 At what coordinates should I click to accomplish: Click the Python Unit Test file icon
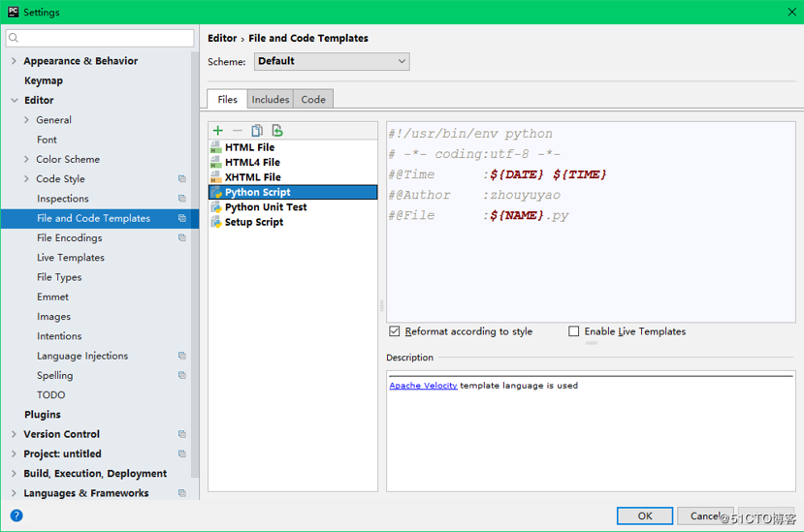click(216, 207)
